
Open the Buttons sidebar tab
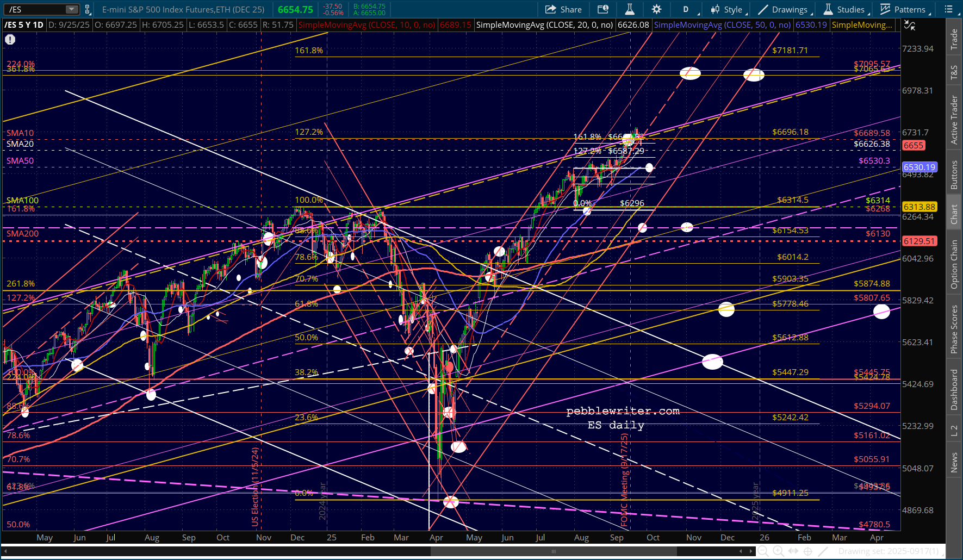[x=954, y=175]
